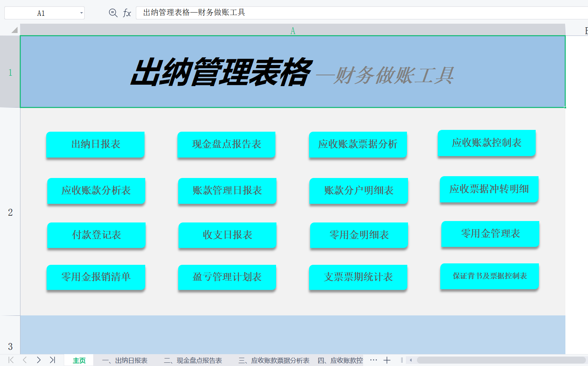Open the 零用金报销清单 button

[x=96, y=277]
